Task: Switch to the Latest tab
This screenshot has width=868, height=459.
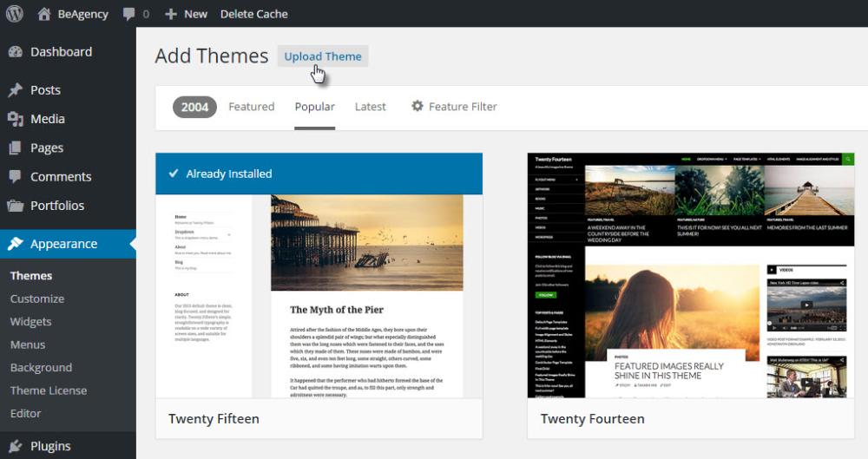Action: 371,107
